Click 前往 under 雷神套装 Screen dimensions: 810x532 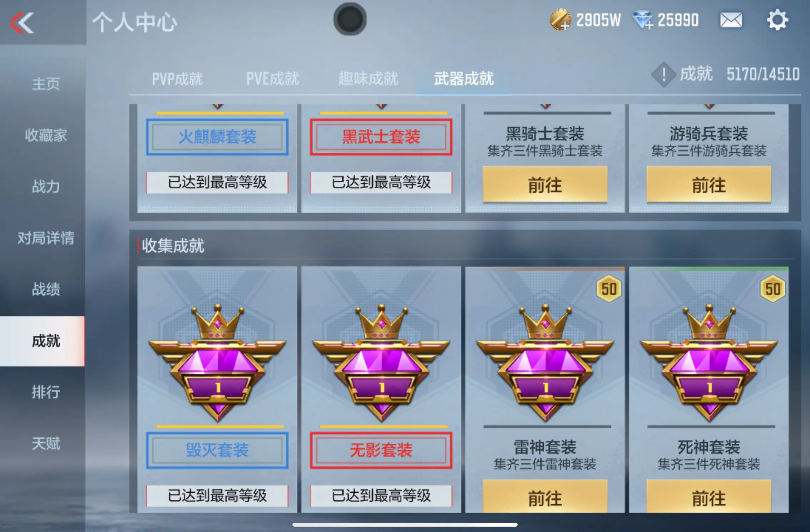tap(545, 497)
